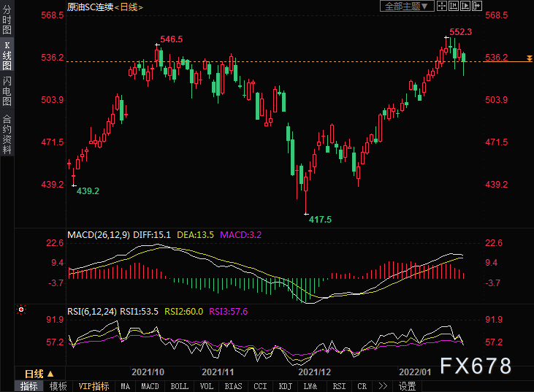Click the <日线> period label

click(x=129, y=7)
